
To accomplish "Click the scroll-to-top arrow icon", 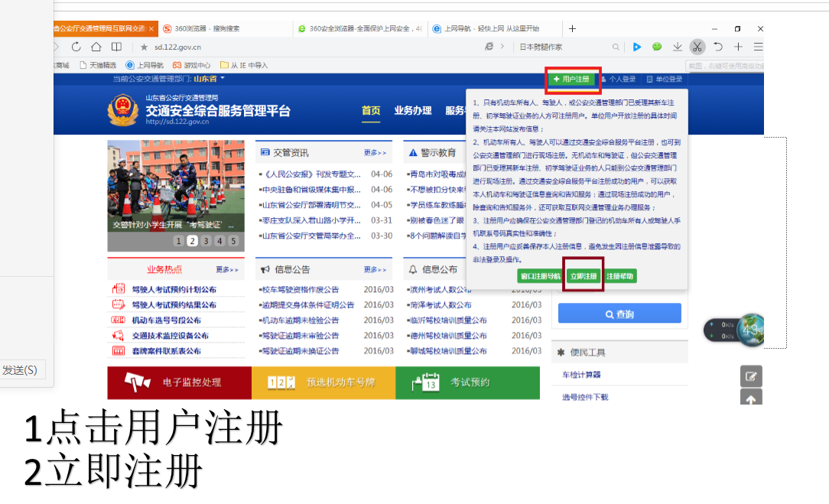I will coord(751,398).
